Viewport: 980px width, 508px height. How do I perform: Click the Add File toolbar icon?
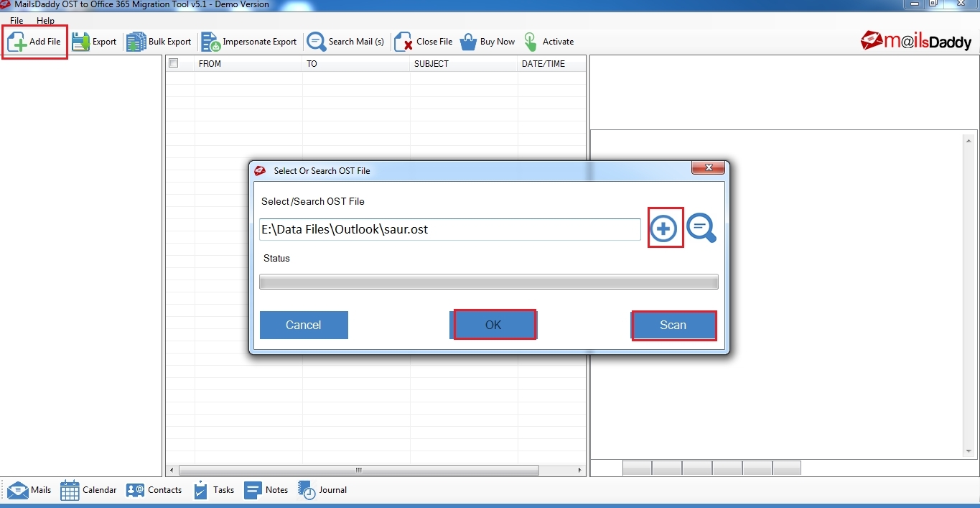[17, 42]
